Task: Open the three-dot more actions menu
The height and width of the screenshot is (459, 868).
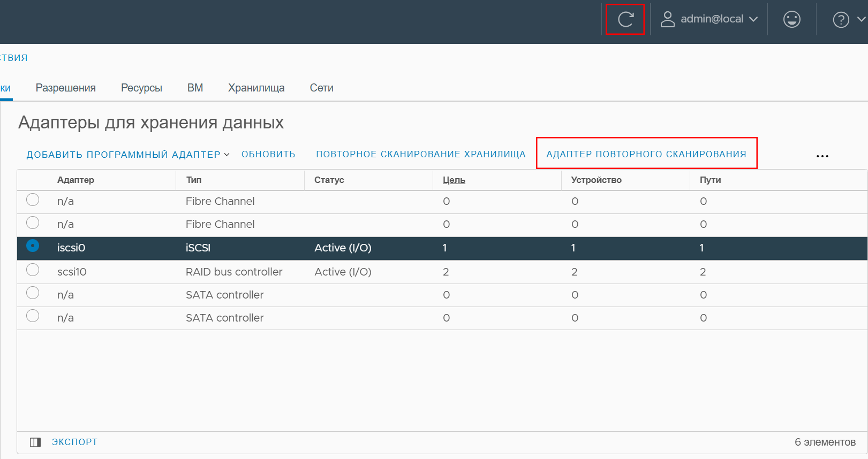Action: (x=822, y=156)
